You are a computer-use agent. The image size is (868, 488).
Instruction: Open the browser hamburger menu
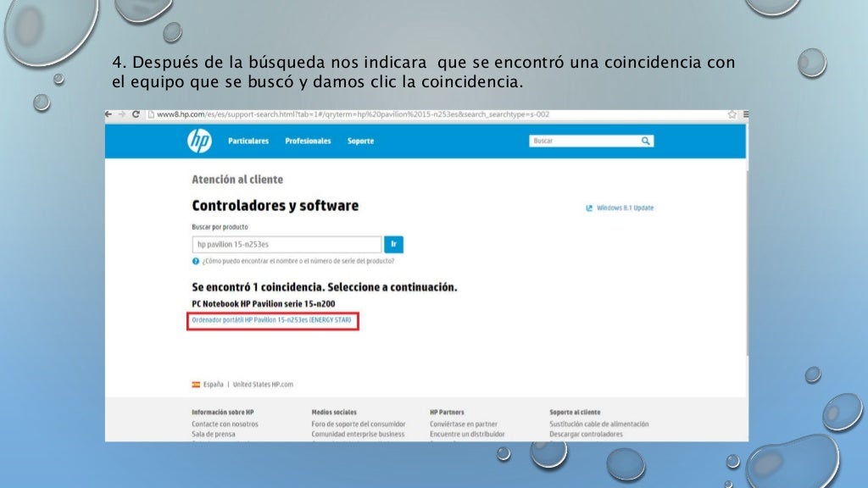pyautogui.click(x=746, y=114)
